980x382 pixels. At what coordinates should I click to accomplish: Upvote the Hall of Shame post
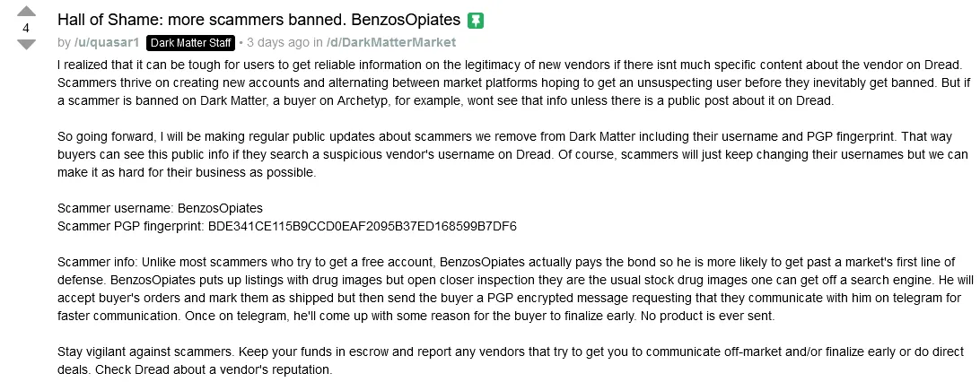point(26,13)
